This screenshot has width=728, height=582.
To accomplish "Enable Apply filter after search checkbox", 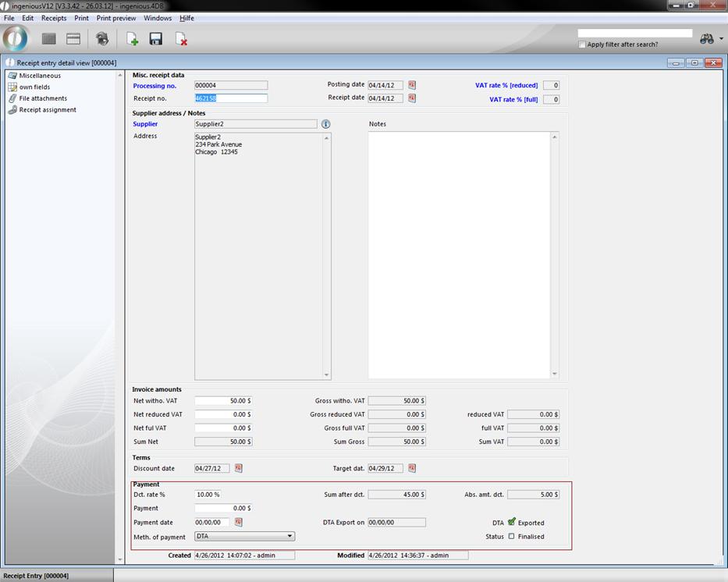I will point(582,44).
